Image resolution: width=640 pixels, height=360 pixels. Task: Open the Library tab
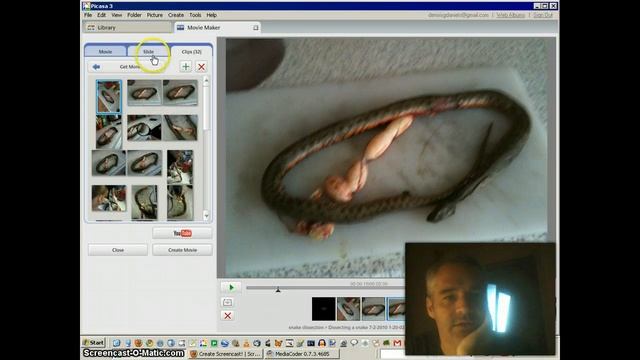[x=128, y=28]
